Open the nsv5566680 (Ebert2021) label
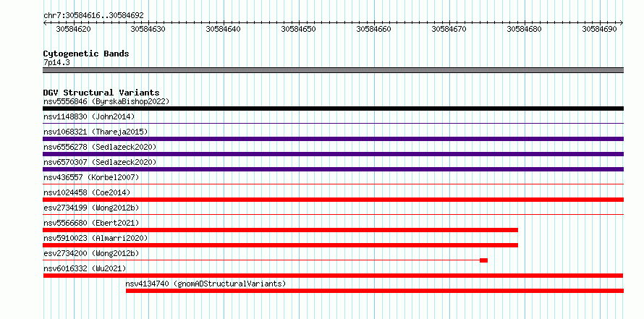The image size is (644, 319). coord(91,223)
